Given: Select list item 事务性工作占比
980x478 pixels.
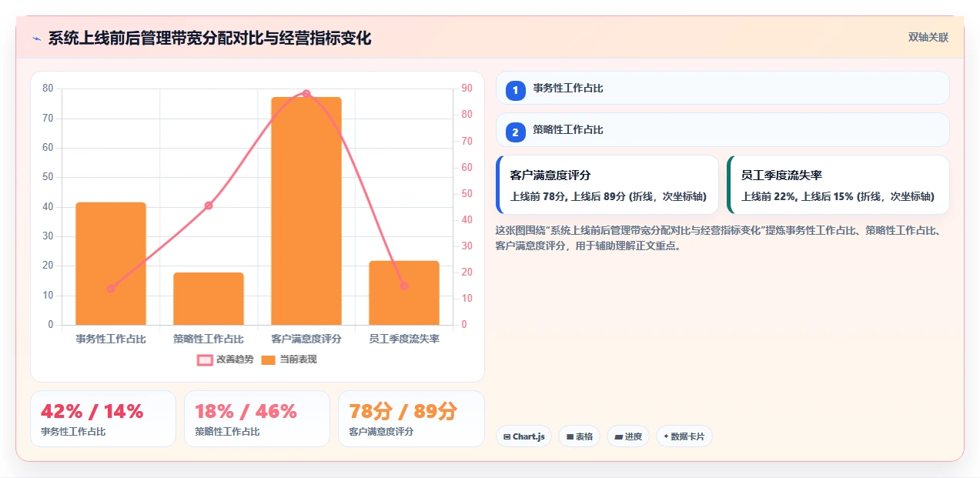Looking at the screenshot, I should [723, 88].
